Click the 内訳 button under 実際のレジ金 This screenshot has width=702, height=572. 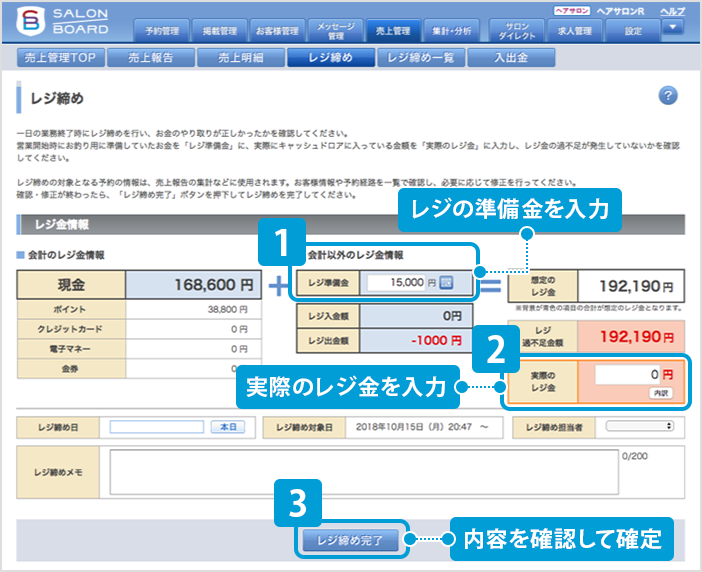point(661,393)
